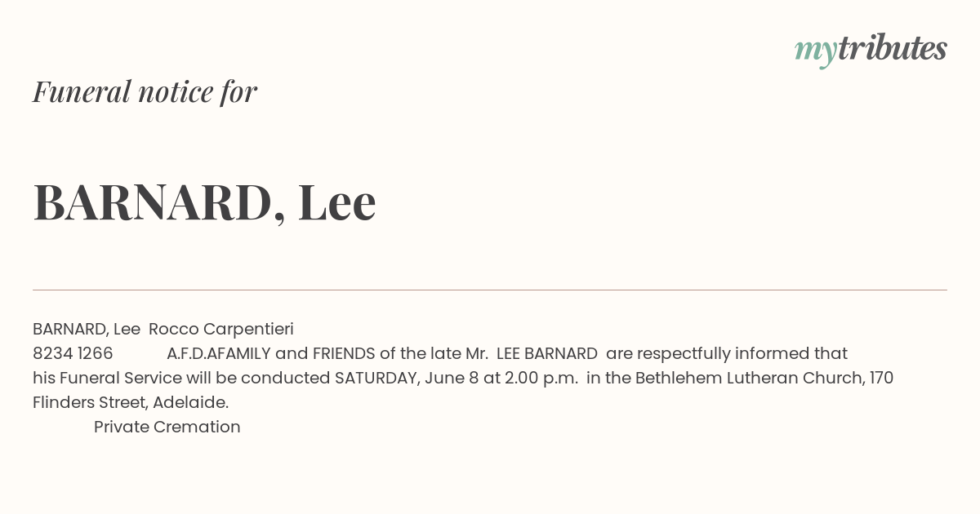Screen dimensions: 980x514
Task: Click the name "Lee" in the title
Action: pyautogui.click(x=336, y=202)
